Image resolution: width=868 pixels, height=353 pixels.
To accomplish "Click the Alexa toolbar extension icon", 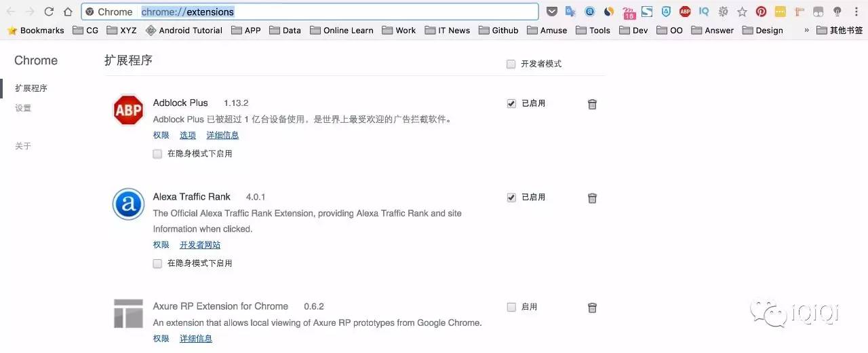I will [590, 12].
